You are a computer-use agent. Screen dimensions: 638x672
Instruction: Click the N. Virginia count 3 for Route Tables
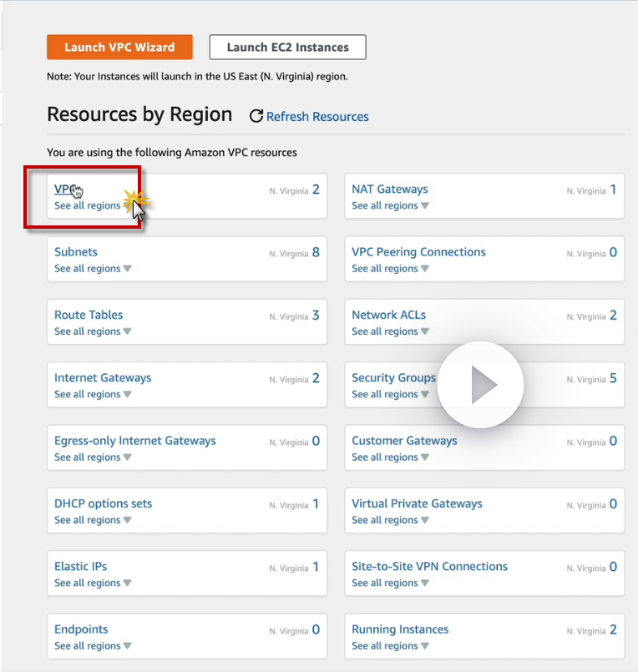(x=316, y=316)
